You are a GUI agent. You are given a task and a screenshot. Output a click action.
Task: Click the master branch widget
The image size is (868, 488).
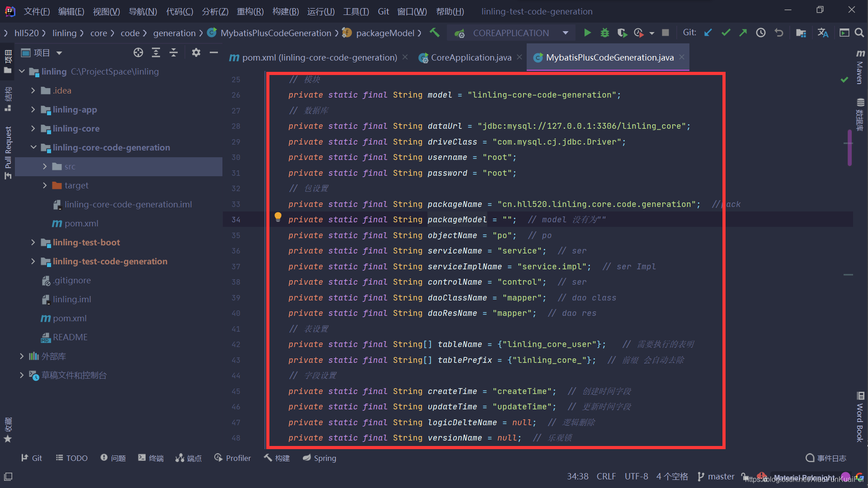click(x=716, y=477)
